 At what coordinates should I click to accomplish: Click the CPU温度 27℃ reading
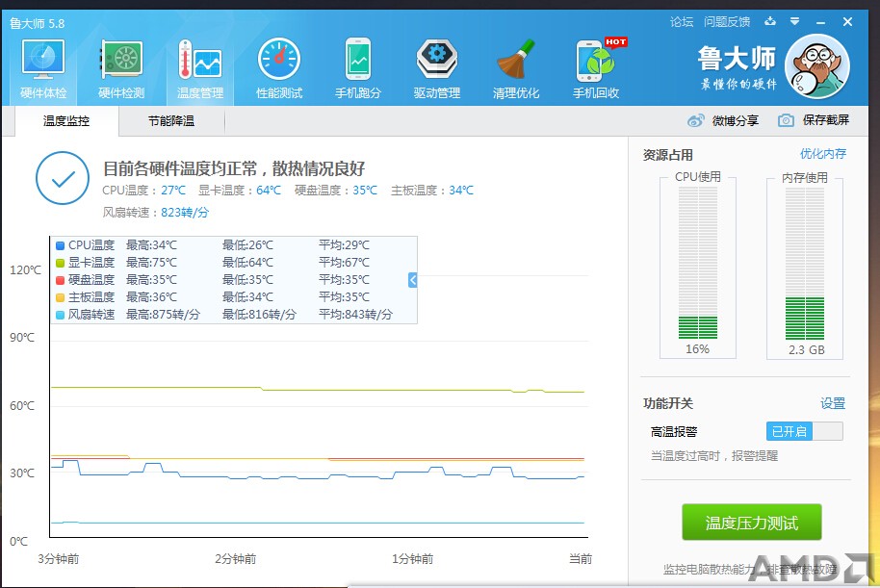click(x=143, y=191)
